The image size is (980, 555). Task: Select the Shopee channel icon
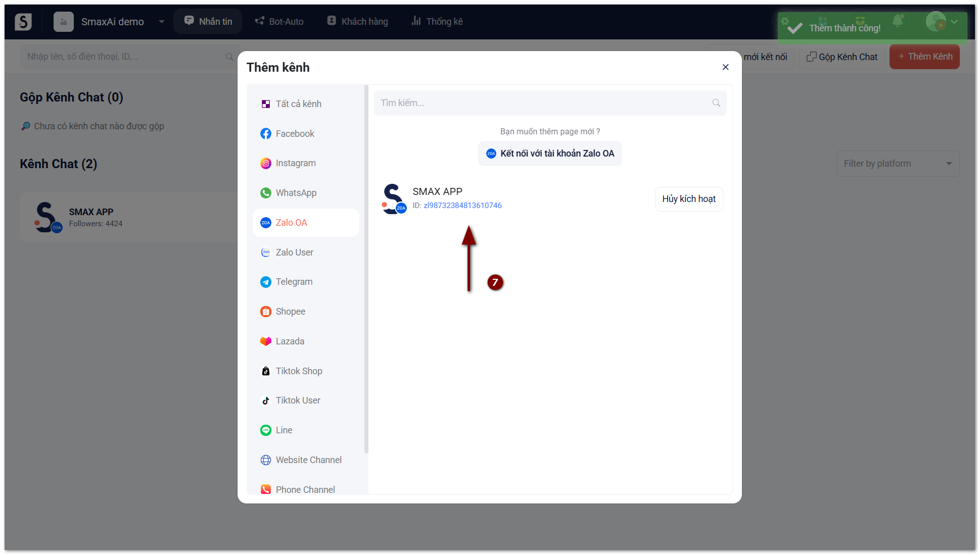(265, 312)
